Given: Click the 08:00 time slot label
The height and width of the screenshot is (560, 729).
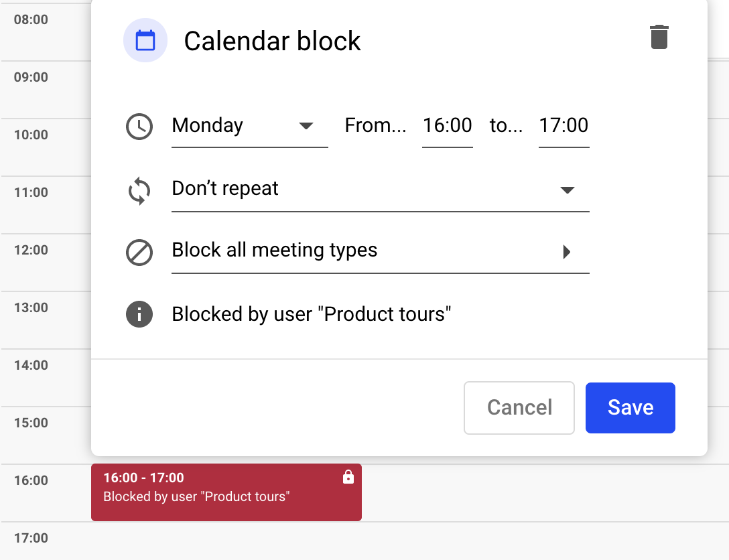Looking at the screenshot, I should tap(31, 19).
